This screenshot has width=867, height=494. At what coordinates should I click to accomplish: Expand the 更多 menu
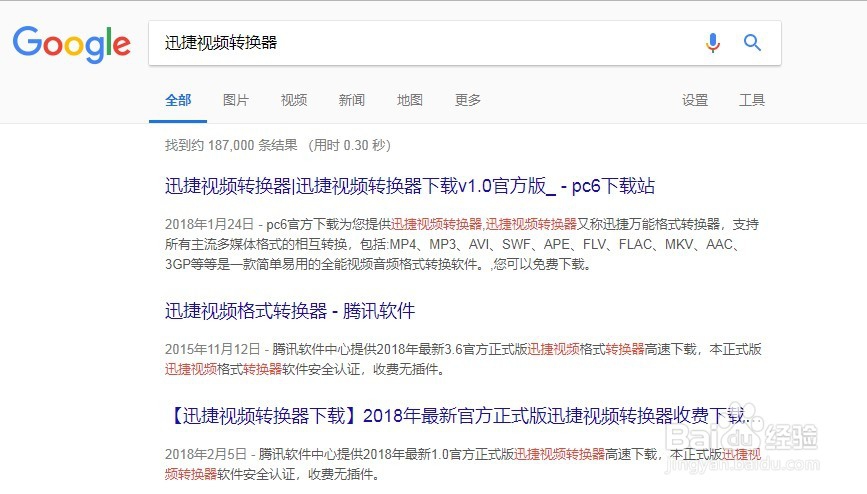click(468, 100)
